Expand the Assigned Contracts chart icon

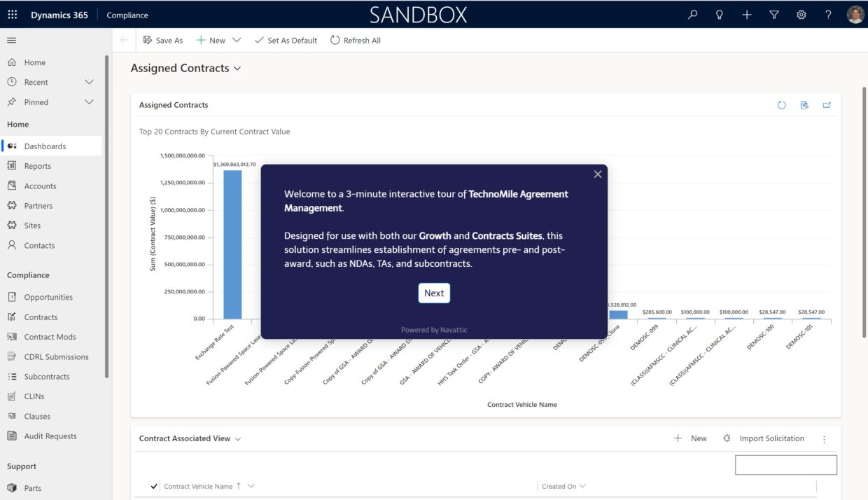pos(827,105)
